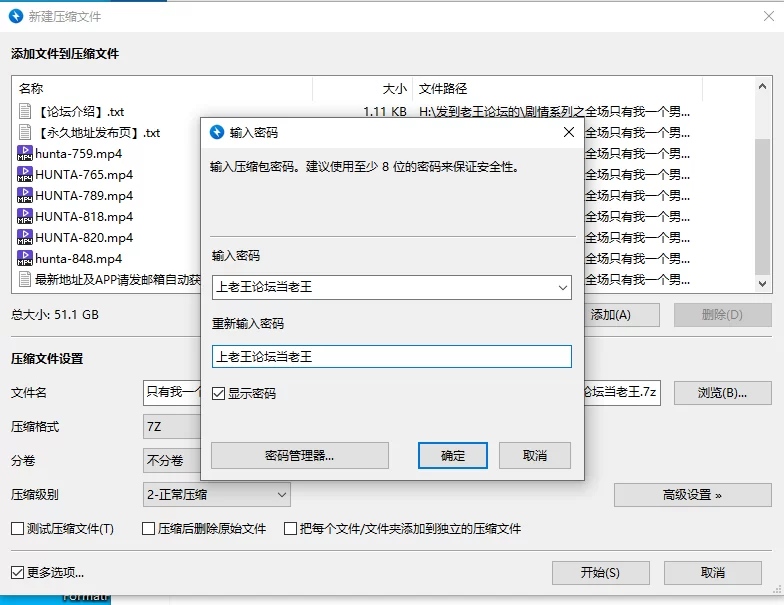Open the 输入密码 combo box dropdown arrow

point(562,288)
